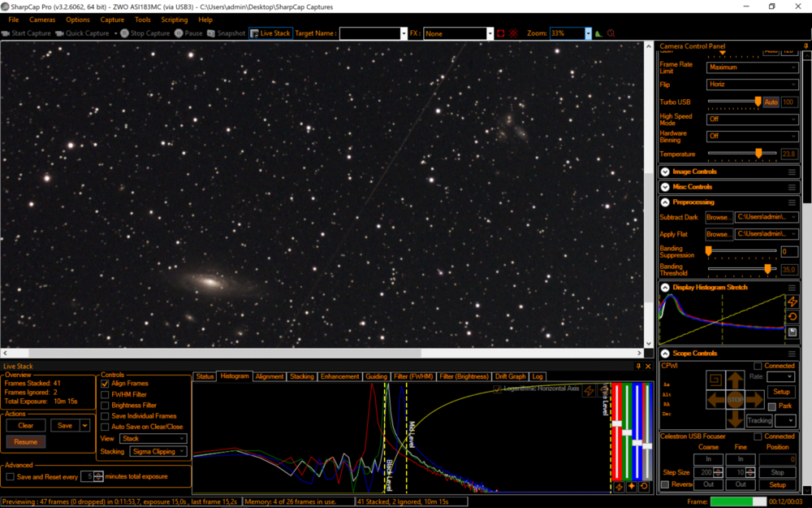Open the green image histogram icon
This screenshot has height=508, width=812.
click(x=598, y=33)
